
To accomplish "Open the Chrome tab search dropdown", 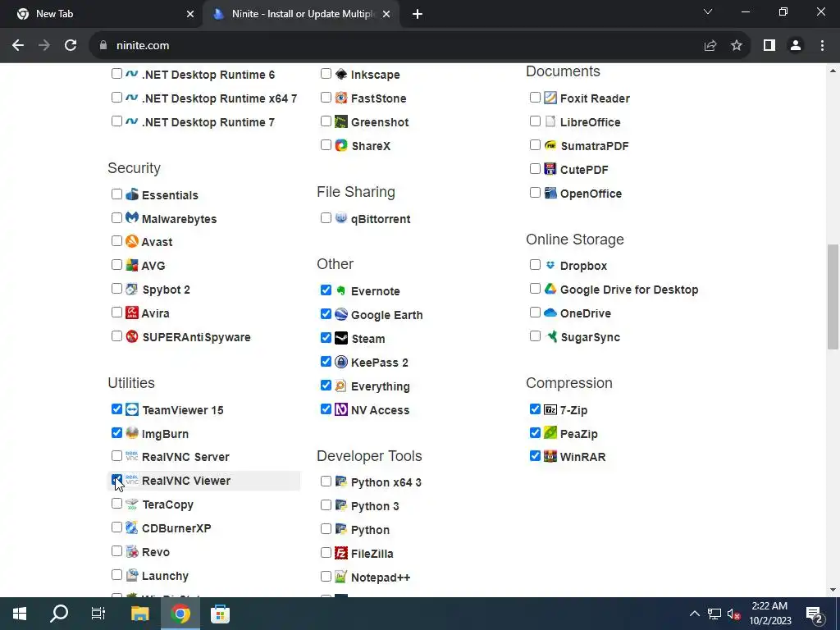I will [x=708, y=11].
